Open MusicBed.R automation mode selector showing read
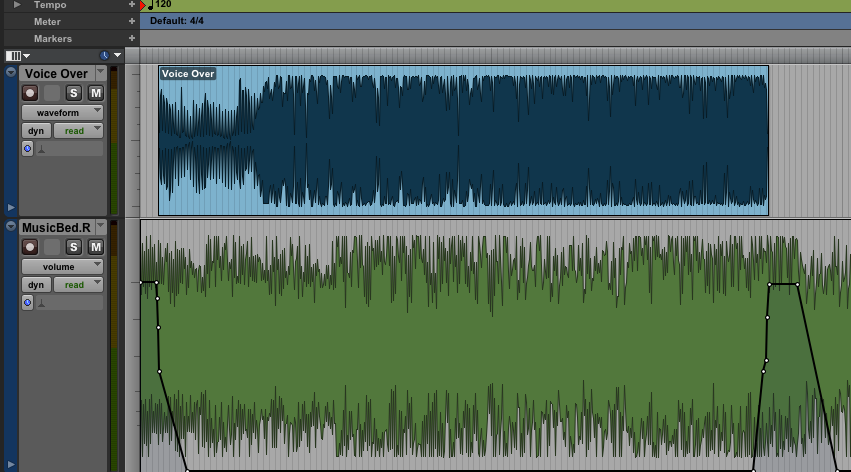Viewport: 851px width, 472px height. [79, 285]
